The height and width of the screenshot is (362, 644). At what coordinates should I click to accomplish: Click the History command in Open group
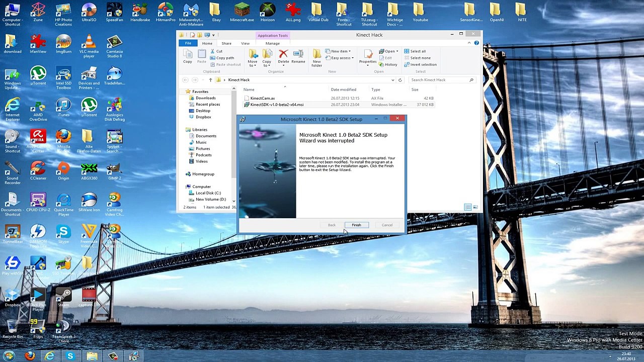(x=388, y=64)
